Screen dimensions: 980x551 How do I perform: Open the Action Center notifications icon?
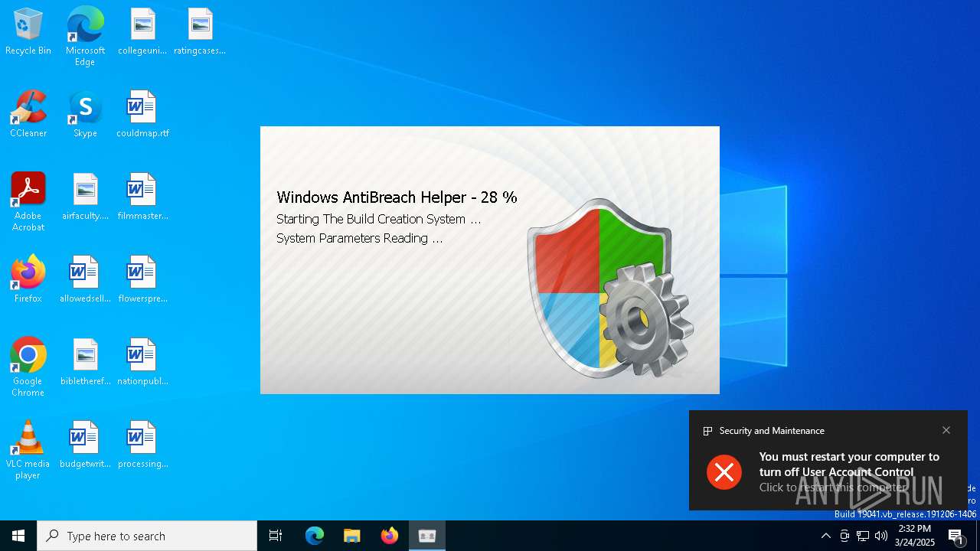tap(957, 536)
